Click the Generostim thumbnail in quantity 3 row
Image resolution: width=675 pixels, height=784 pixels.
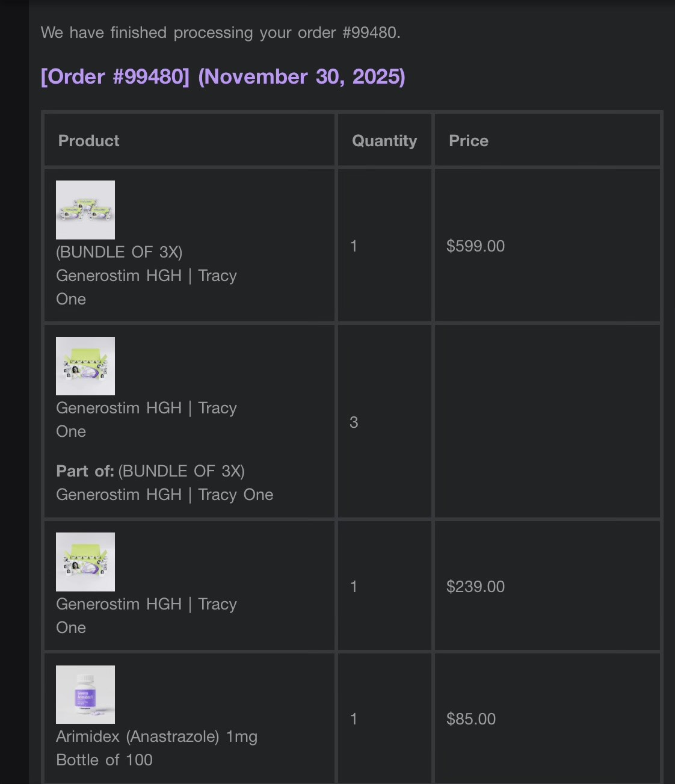pos(85,366)
